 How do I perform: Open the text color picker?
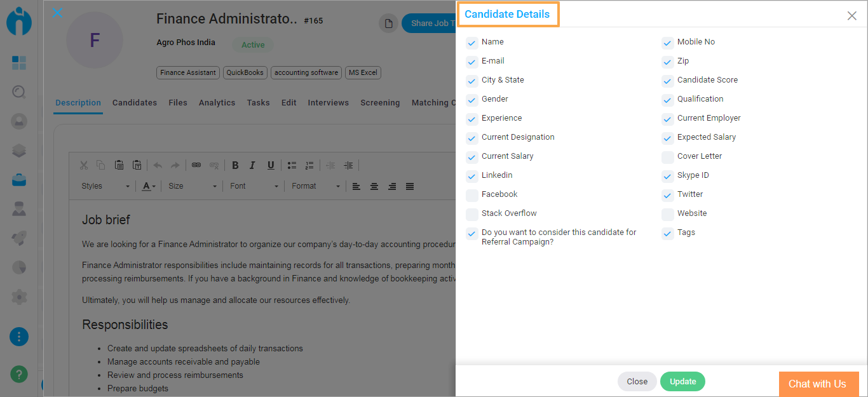pos(149,186)
